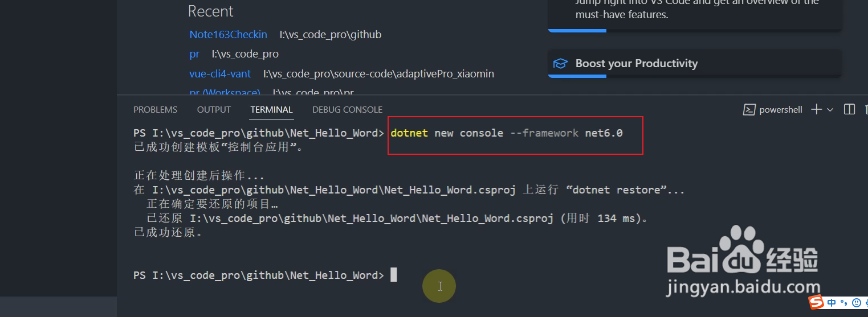
Task: Switch to the PROBLEMS tab
Action: tap(155, 109)
